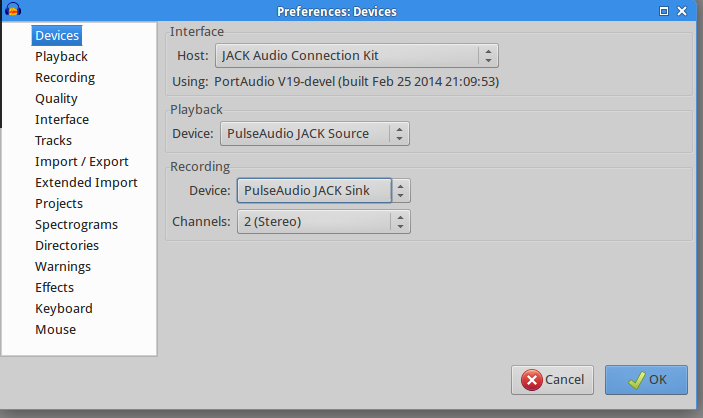Go to Quality preferences
The height and width of the screenshot is (418, 703).
pos(56,99)
